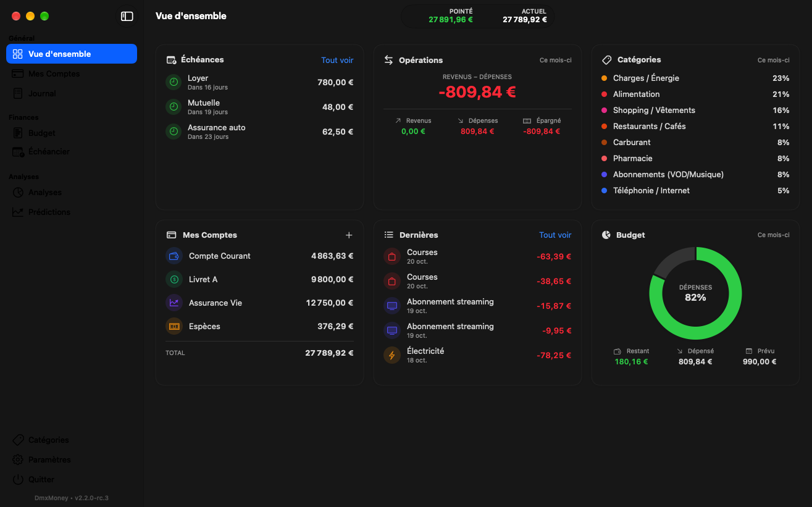This screenshot has width=812, height=507.
Task: Click the shopping bag icon for Courses -38,65 €
Action: [392, 281]
